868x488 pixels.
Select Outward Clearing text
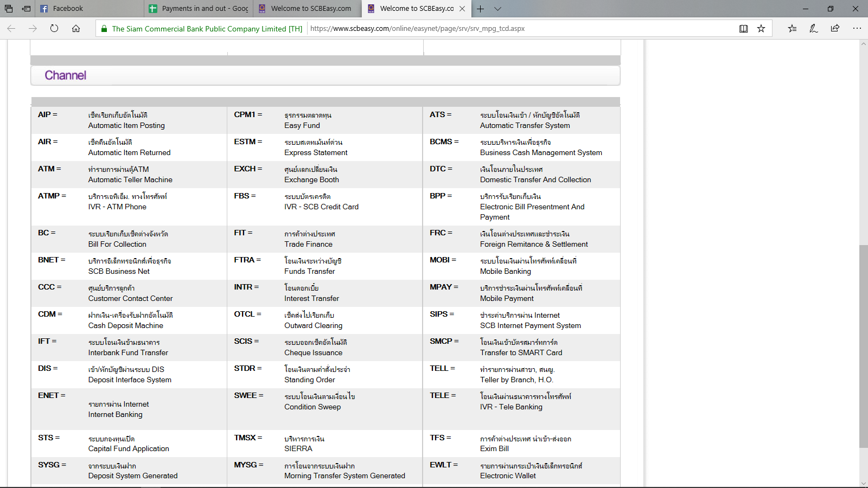tap(313, 325)
